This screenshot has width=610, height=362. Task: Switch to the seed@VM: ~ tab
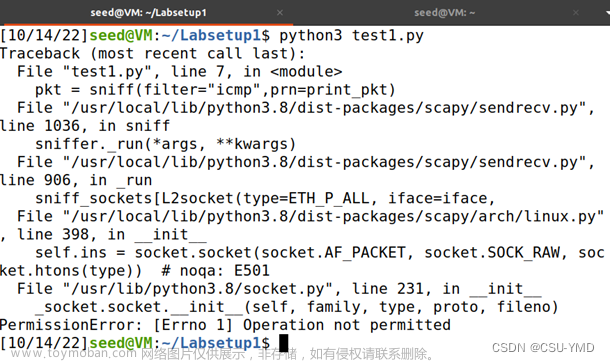tap(444, 12)
